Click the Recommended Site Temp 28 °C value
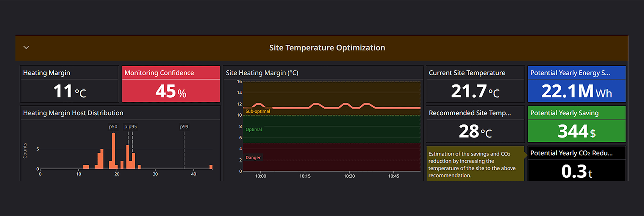The width and height of the screenshot is (644, 216). (475, 131)
